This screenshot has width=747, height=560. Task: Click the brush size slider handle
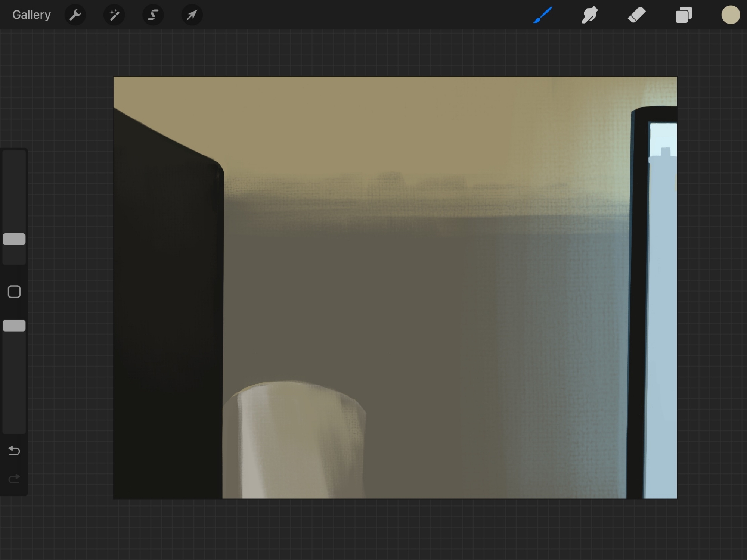[x=14, y=239]
